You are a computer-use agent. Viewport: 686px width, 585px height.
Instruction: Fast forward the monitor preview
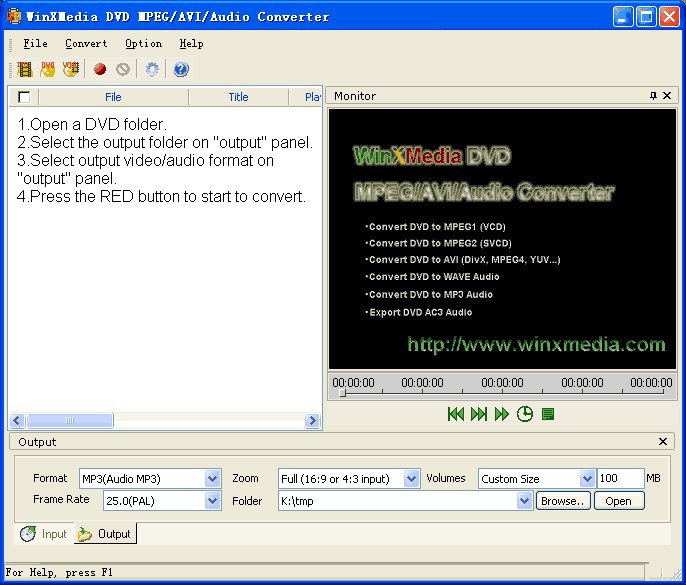(x=502, y=414)
